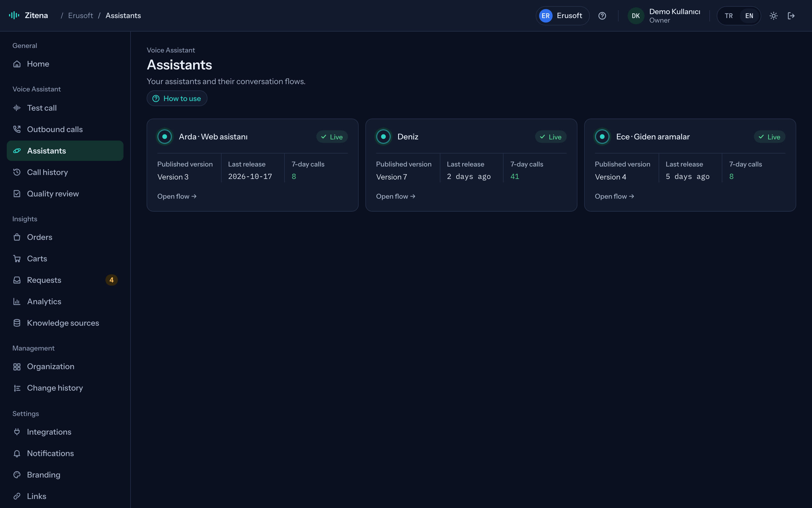Click the How to use button
The height and width of the screenshot is (508, 812).
pos(177,98)
